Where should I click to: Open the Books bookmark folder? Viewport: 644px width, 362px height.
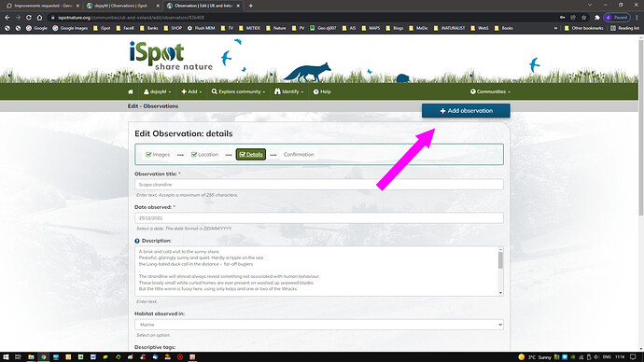tap(504, 28)
